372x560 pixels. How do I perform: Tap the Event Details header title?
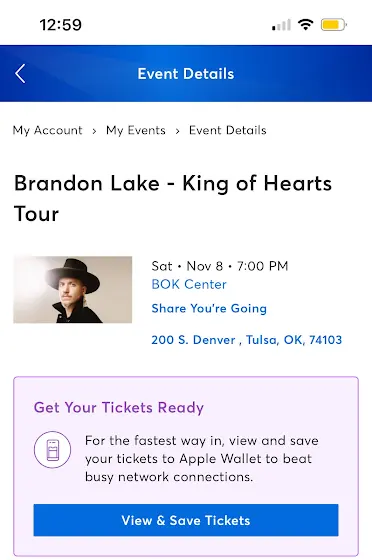pos(186,74)
